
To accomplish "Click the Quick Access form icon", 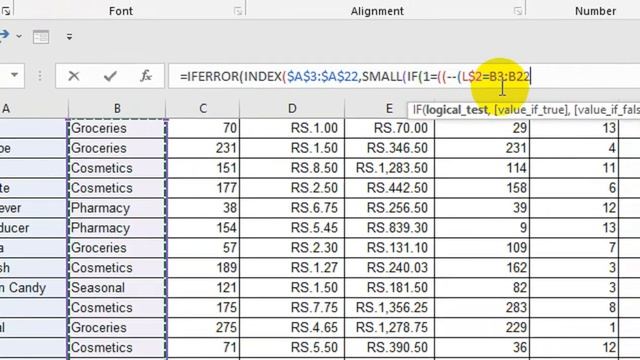I will [41, 37].
